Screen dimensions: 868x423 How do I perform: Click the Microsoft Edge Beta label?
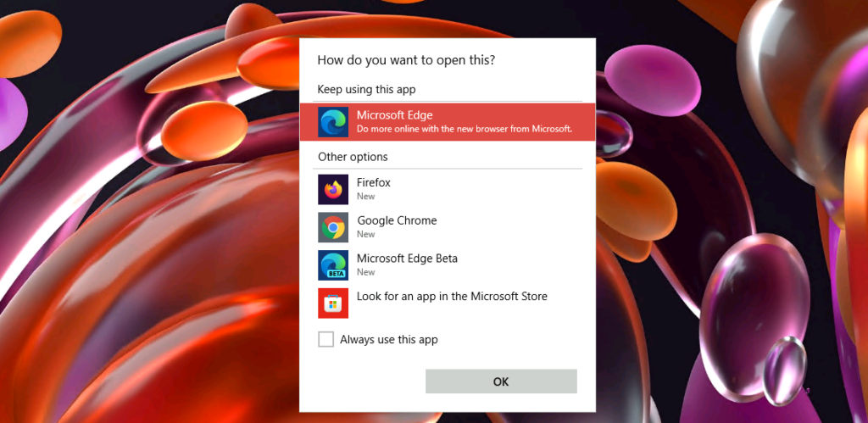(x=407, y=258)
